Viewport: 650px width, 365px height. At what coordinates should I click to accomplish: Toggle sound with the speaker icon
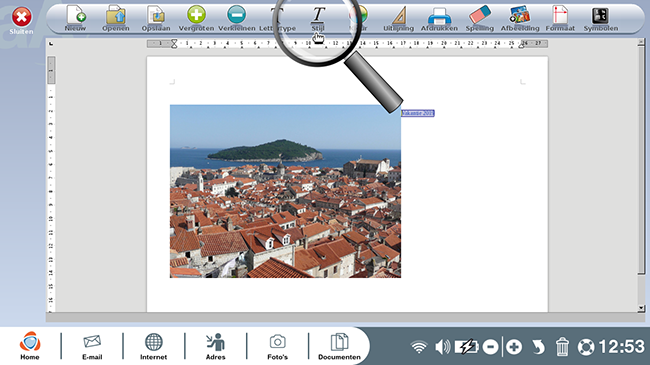pyautogui.click(x=443, y=346)
